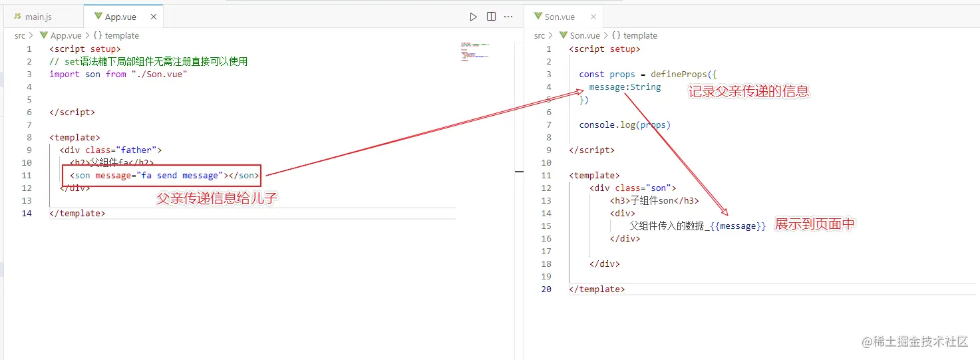980x360 pixels.
Task: Click the h3 heading line in Son.vue
Action: point(654,200)
